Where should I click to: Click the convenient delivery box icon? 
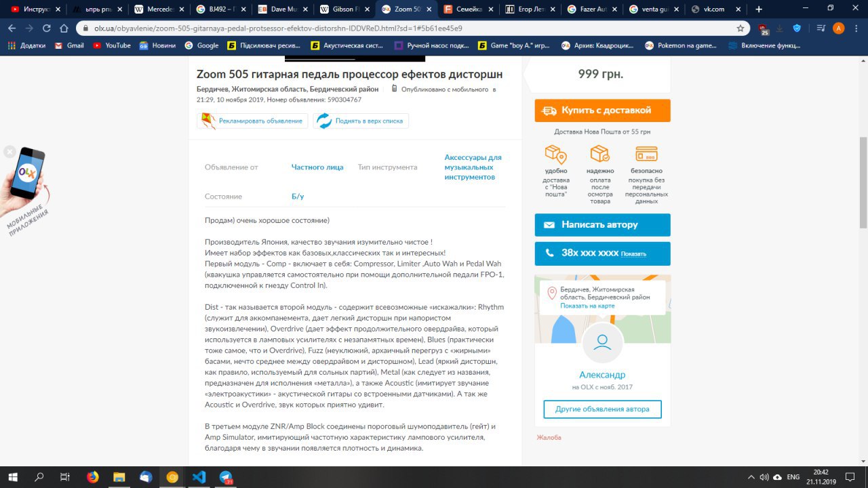pyautogui.click(x=555, y=154)
